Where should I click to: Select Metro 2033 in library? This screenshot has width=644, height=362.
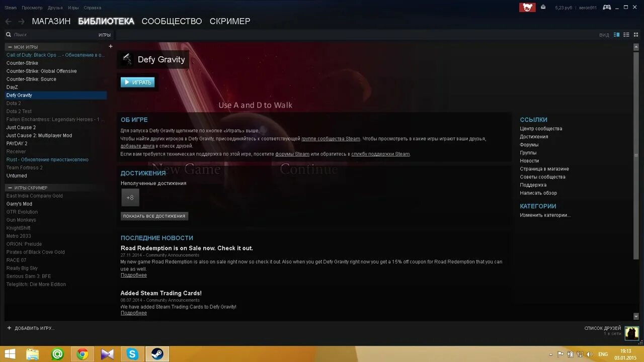click(x=19, y=236)
